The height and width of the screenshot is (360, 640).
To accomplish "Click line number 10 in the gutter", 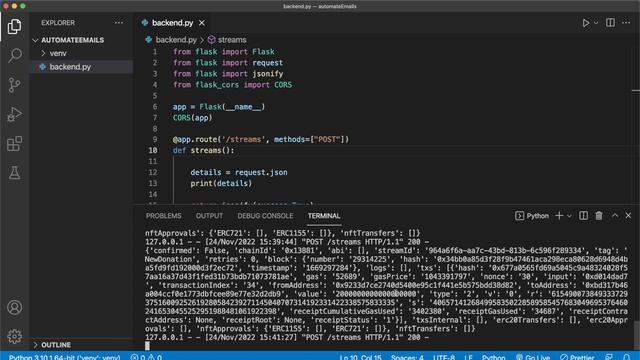I will 153,150.
